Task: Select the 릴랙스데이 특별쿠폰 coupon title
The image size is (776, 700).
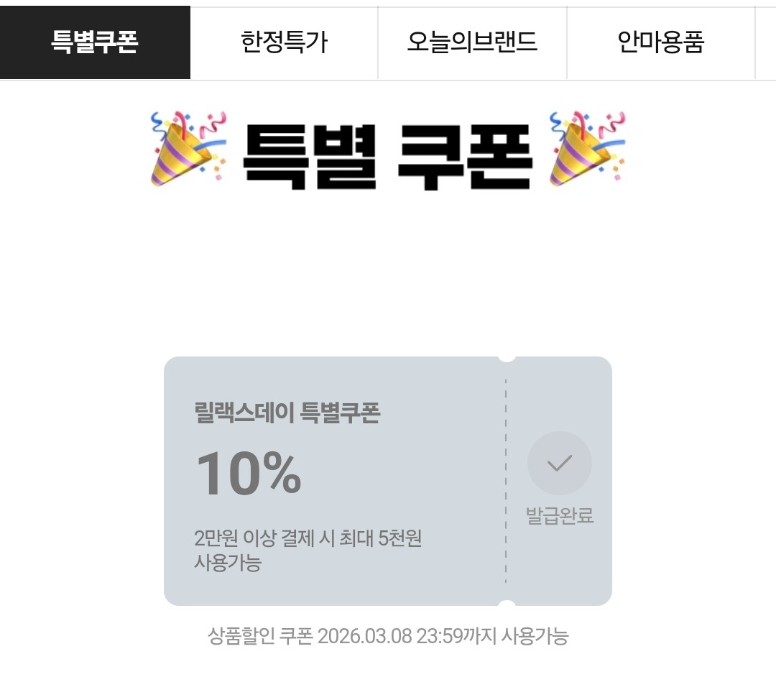Action: tap(287, 413)
